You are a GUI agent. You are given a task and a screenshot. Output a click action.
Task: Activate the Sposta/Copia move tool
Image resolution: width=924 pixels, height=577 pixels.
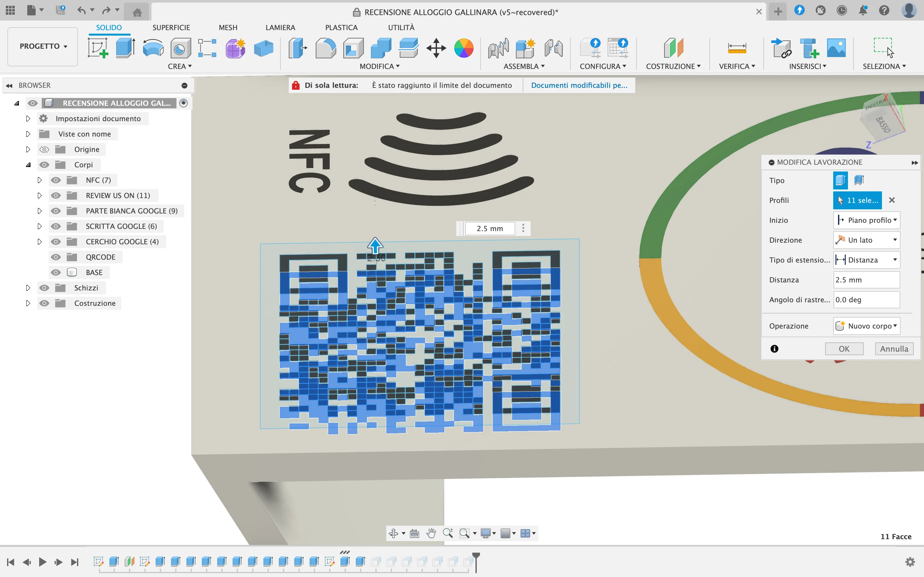click(x=436, y=48)
